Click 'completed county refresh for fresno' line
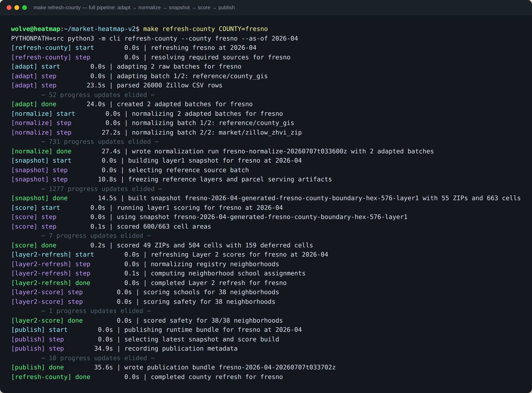The image size is (532, 393). pyautogui.click(x=217, y=377)
